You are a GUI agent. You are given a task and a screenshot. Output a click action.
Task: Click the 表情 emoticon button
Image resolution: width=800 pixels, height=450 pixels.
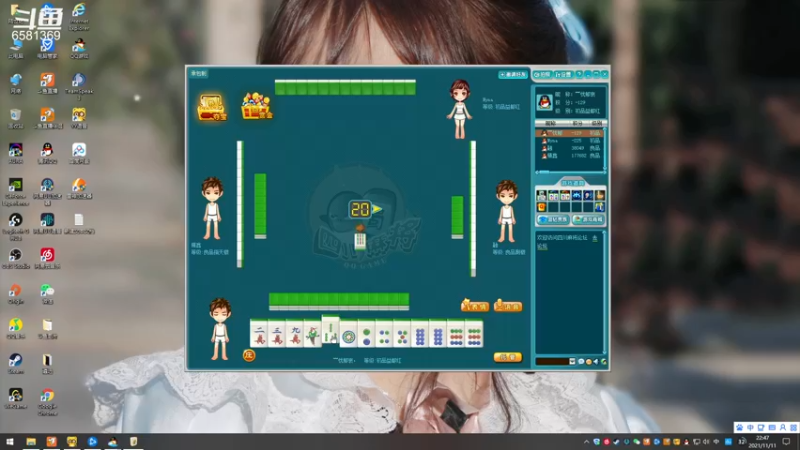474,306
